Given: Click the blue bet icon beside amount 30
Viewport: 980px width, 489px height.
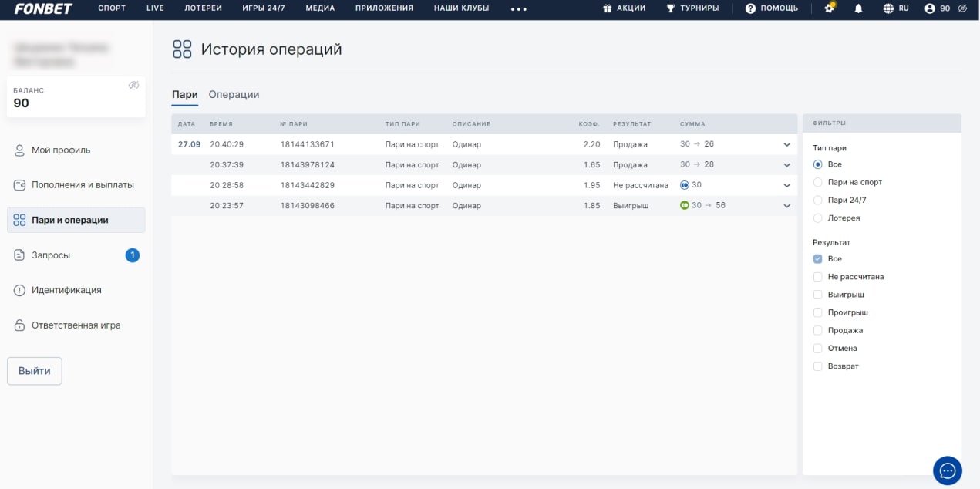Looking at the screenshot, I should [685, 185].
